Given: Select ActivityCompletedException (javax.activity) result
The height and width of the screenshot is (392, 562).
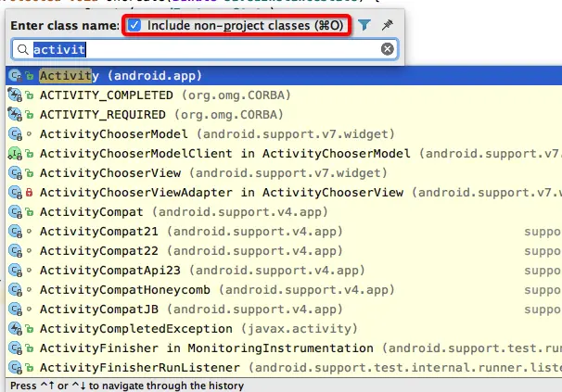Looking at the screenshot, I should point(284,329).
